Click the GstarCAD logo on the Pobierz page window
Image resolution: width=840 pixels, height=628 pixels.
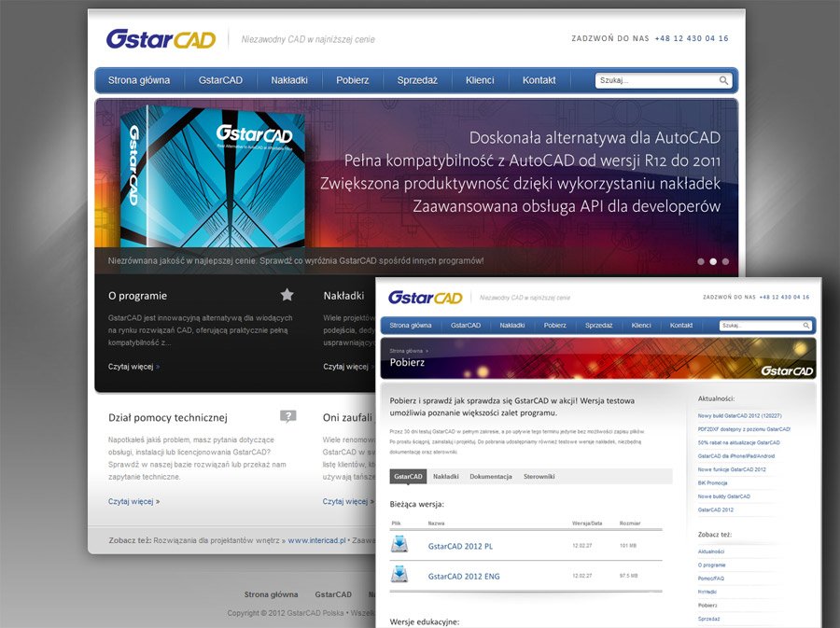[426, 297]
